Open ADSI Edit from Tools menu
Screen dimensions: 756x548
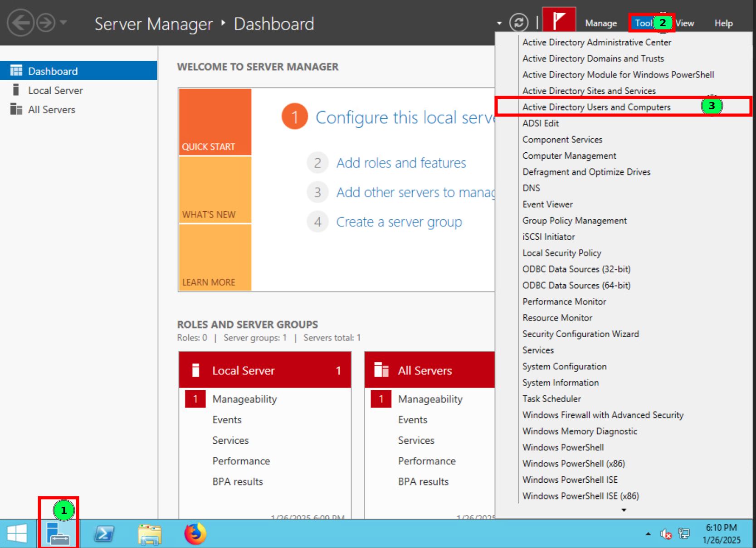624,123
